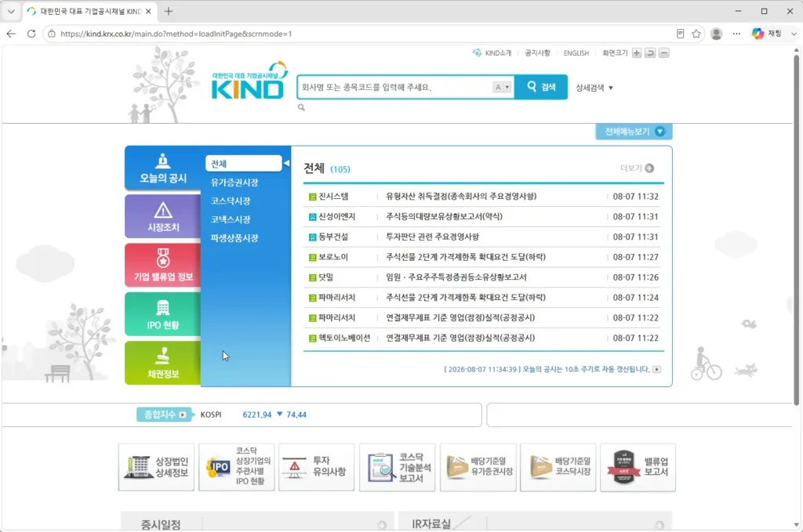Open the IPO 현황 section
This screenshot has height=532, width=803.
[x=163, y=314]
